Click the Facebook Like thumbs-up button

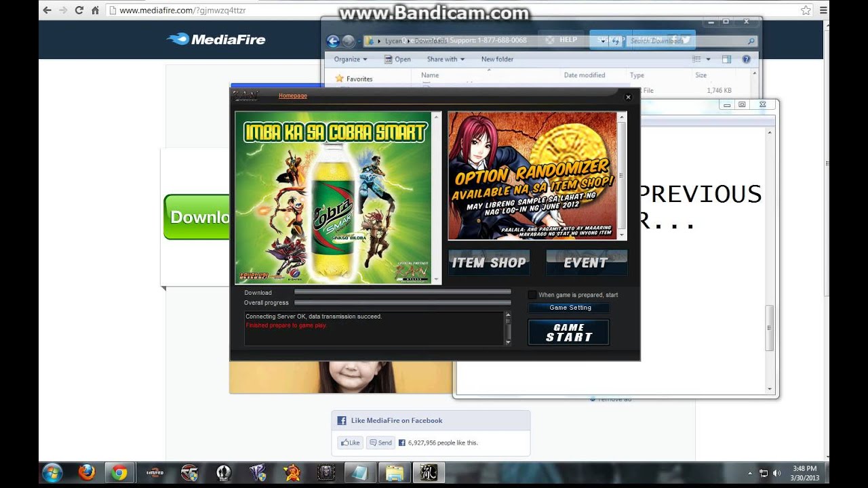pyautogui.click(x=351, y=443)
